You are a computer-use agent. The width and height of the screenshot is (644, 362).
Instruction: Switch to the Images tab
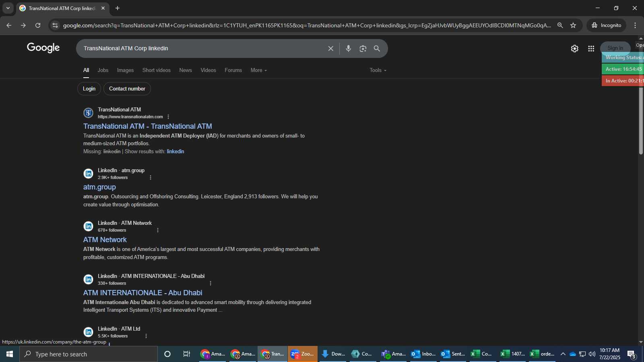[x=125, y=70]
